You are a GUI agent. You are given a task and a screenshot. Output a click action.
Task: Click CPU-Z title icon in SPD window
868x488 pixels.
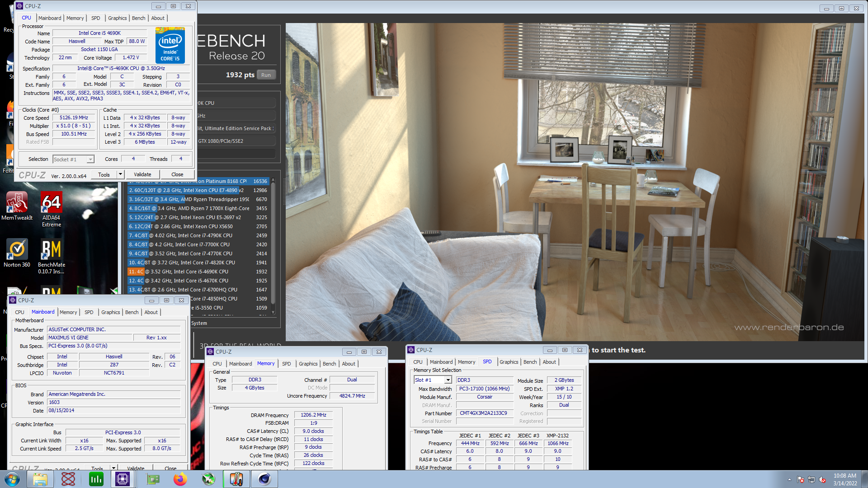point(411,350)
